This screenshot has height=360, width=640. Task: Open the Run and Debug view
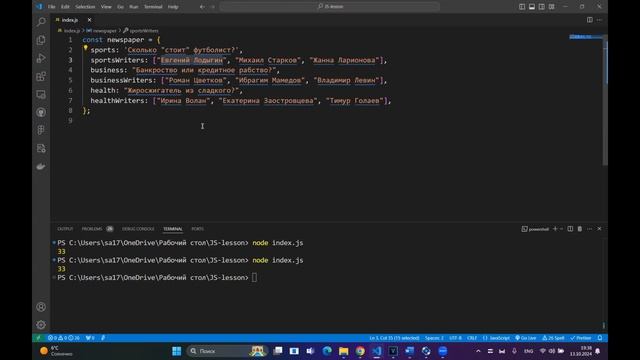pyautogui.click(x=41, y=58)
